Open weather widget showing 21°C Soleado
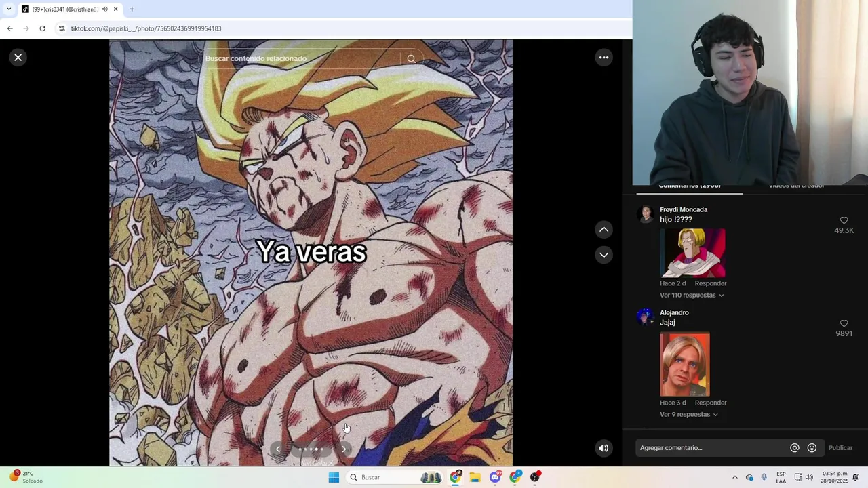Viewport: 868px width, 488px height. (27, 477)
